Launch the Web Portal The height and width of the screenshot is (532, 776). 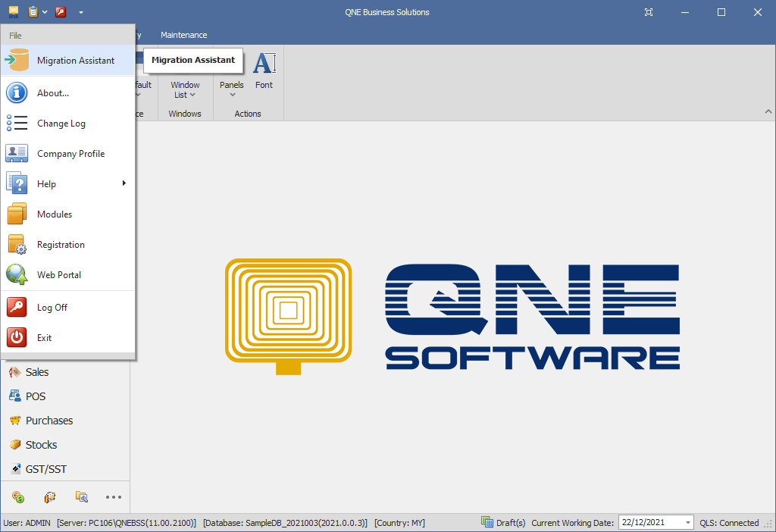tap(59, 275)
